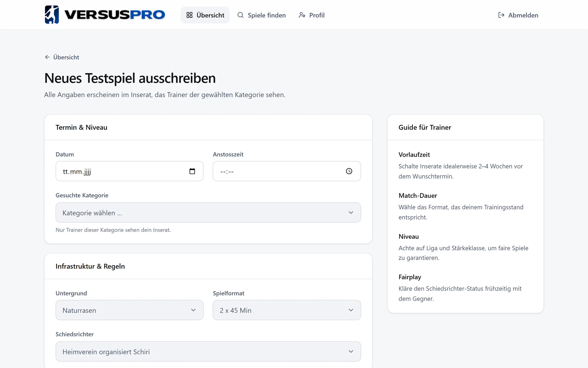Click Abmelden to log out
Image resolution: width=588 pixels, height=368 pixels.
coord(518,15)
